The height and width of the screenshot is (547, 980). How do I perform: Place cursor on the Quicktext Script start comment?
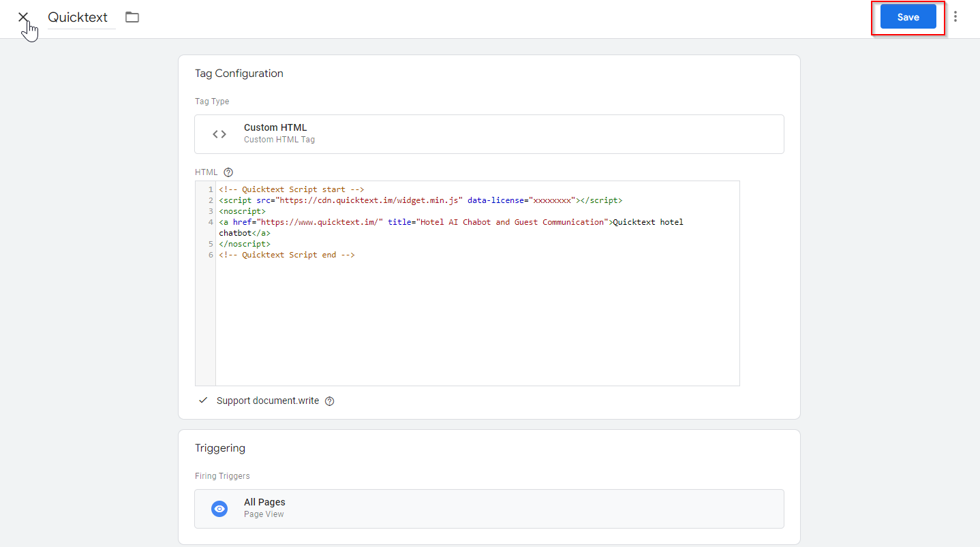tap(292, 189)
